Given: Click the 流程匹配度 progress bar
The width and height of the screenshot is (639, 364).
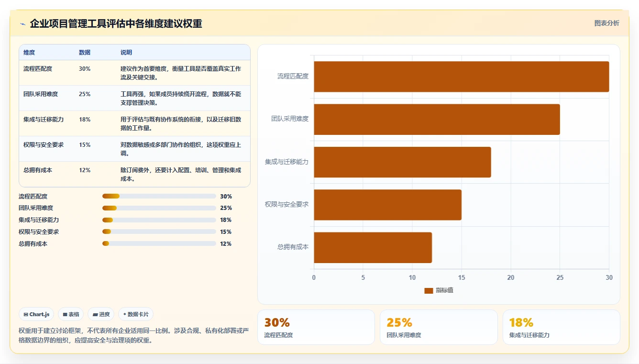Looking at the screenshot, I should pyautogui.click(x=159, y=196).
